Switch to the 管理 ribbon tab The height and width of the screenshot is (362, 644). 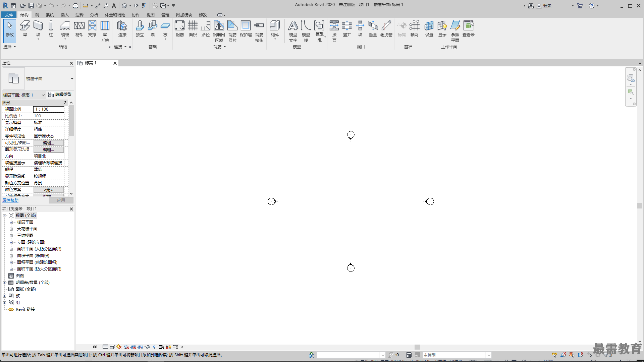(x=165, y=15)
